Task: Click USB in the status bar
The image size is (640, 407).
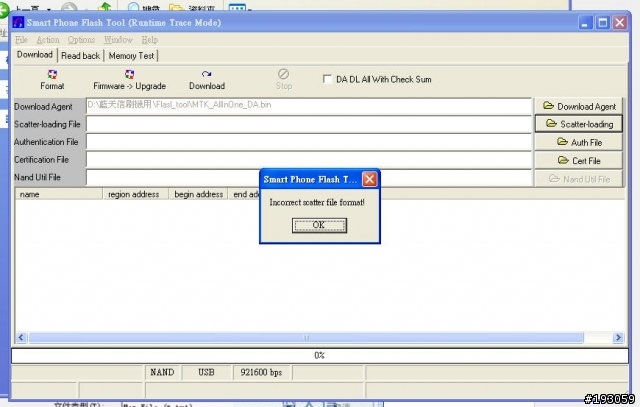Action: point(206,372)
